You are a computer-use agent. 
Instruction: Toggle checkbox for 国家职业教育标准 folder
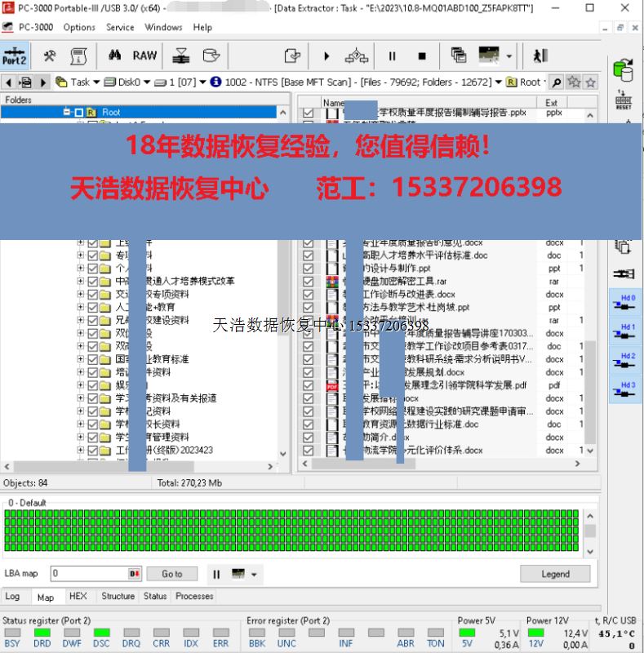coord(93,359)
